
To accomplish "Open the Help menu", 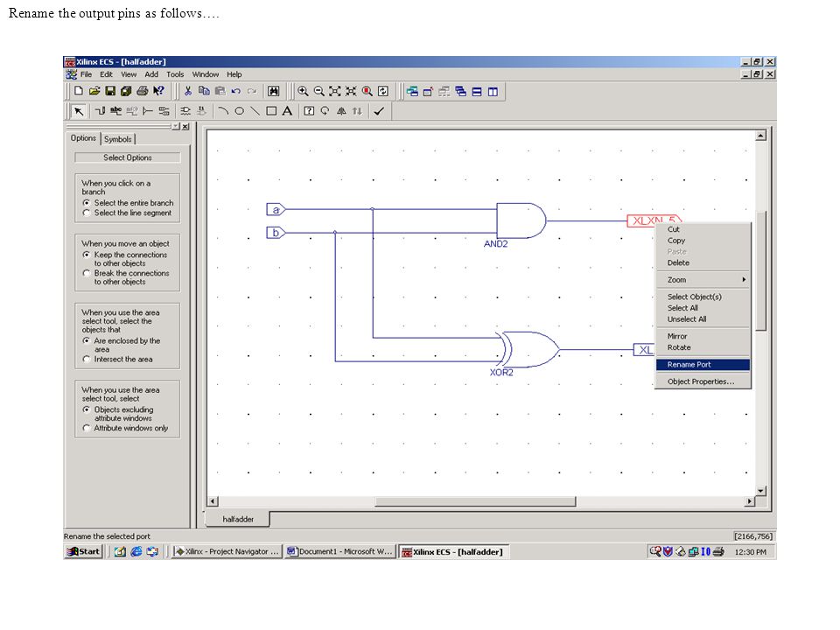I will pyautogui.click(x=234, y=74).
